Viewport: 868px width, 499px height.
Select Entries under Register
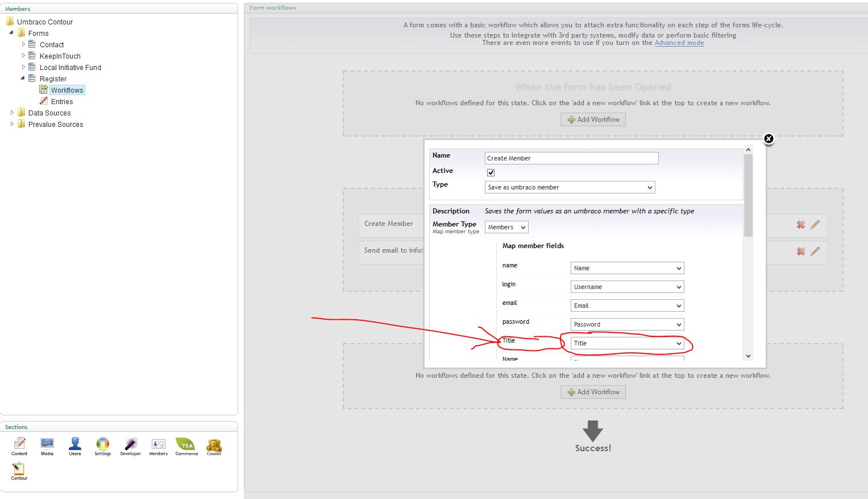[62, 102]
